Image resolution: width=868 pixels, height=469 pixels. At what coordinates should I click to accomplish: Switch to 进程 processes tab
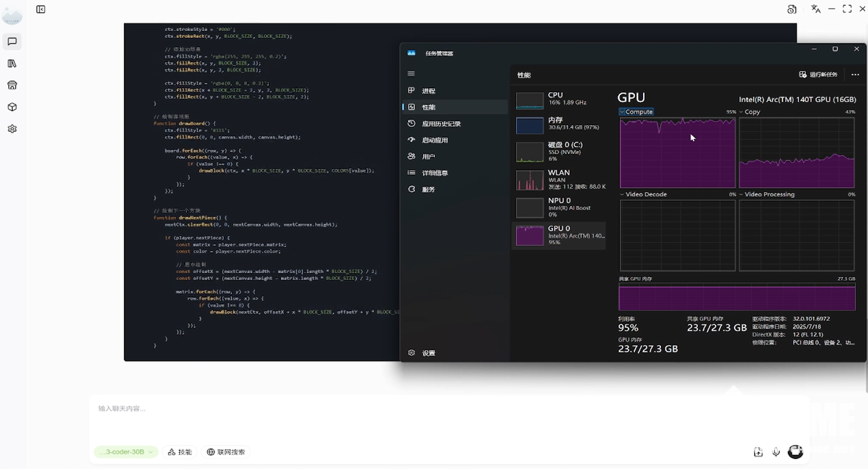[x=428, y=91]
